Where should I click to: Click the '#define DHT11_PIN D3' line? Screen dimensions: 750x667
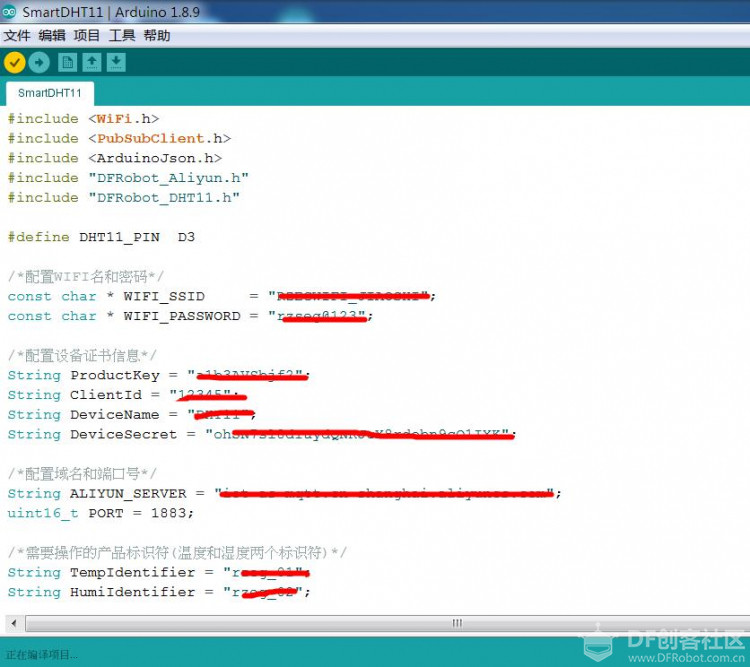click(101, 237)
